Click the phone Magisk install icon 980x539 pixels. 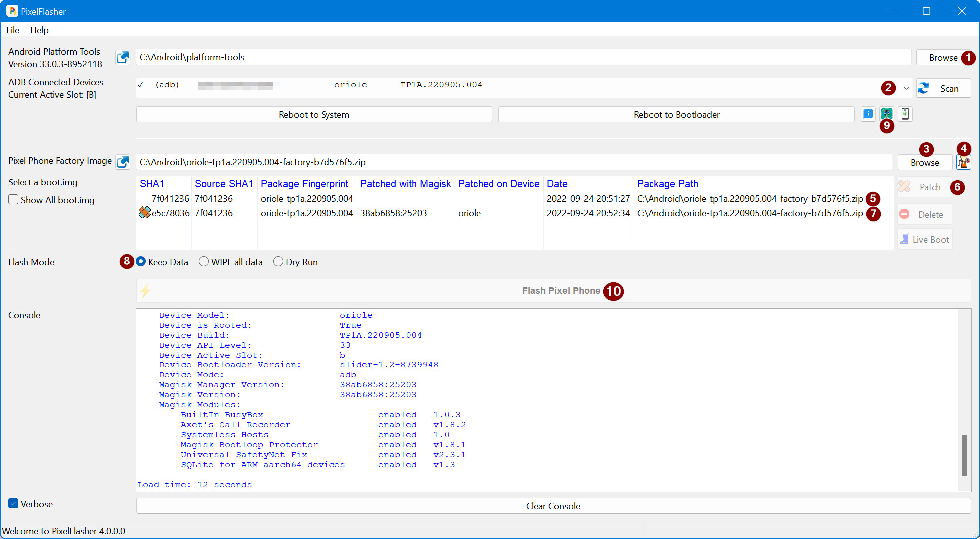[905, 114]
